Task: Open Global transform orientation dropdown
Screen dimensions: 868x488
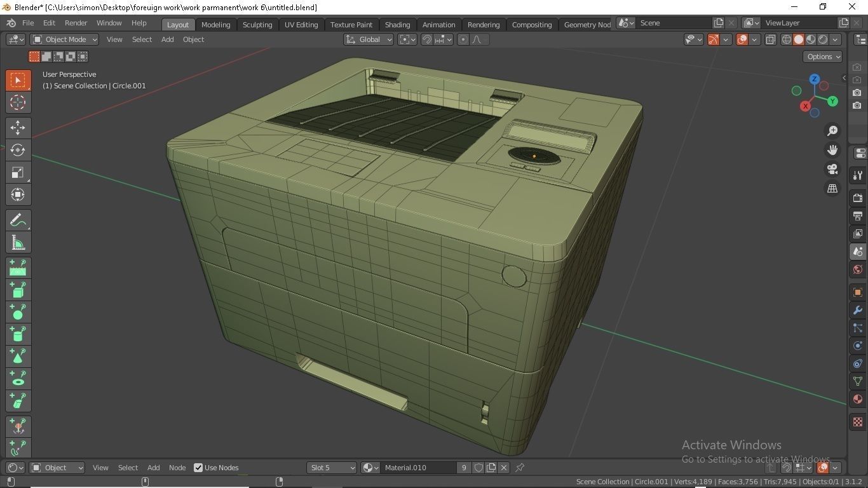Action: [x=369, y=39]
